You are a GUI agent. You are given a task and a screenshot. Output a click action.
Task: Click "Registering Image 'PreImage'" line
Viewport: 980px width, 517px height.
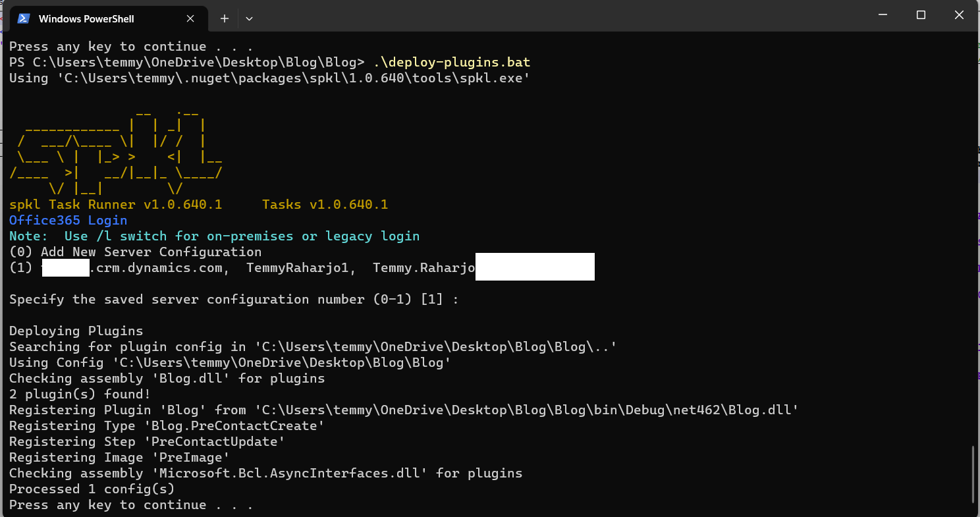click(119, 458)
